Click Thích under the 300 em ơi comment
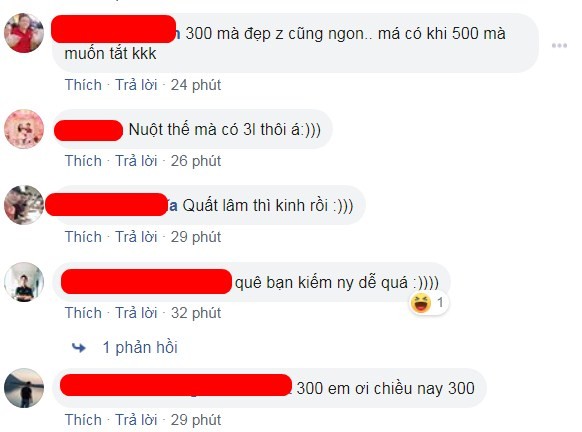The image size is (582, 432). [83, 420]
